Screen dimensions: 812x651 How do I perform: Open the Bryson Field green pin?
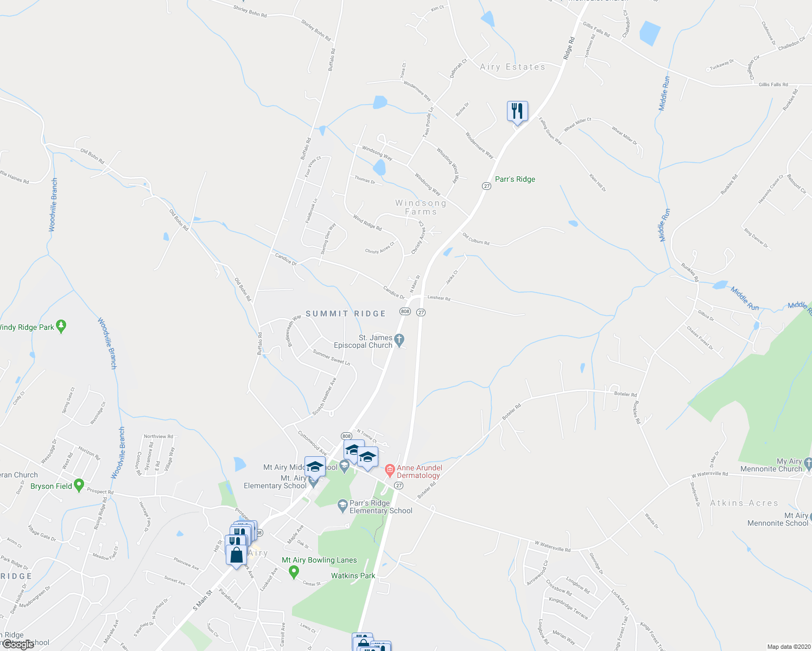click(x=79, y=485)
